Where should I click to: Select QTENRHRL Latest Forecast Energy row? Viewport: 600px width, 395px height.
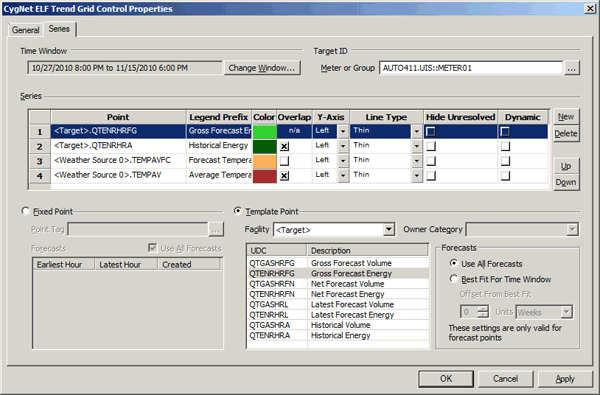tap(338, 315)
